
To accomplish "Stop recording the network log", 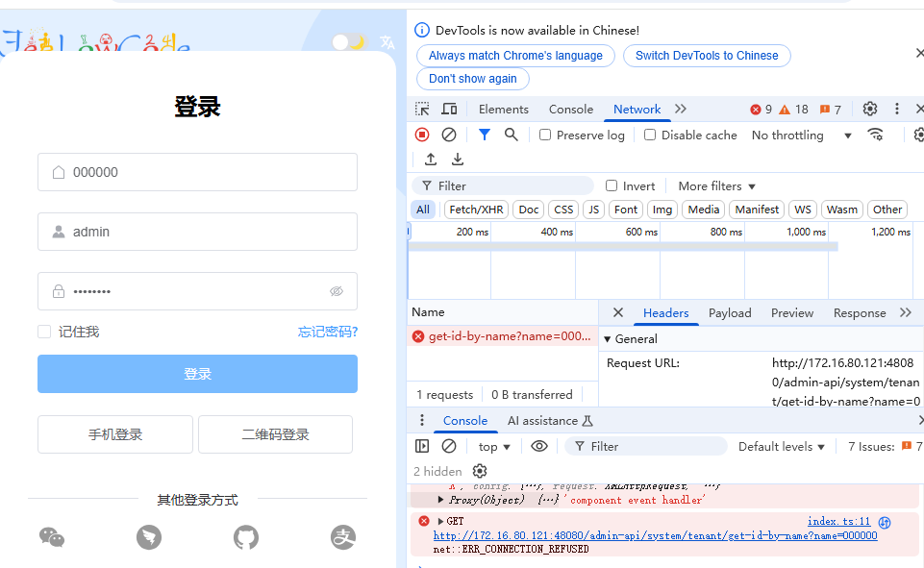I will [421, 135].
